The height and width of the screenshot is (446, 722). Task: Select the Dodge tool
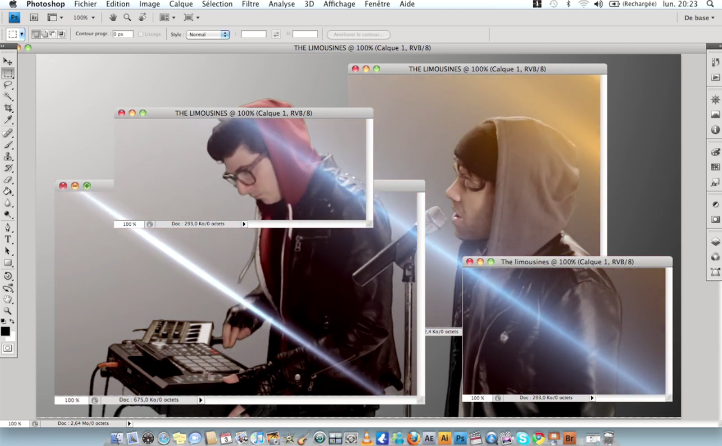click(x=8, y=214)
